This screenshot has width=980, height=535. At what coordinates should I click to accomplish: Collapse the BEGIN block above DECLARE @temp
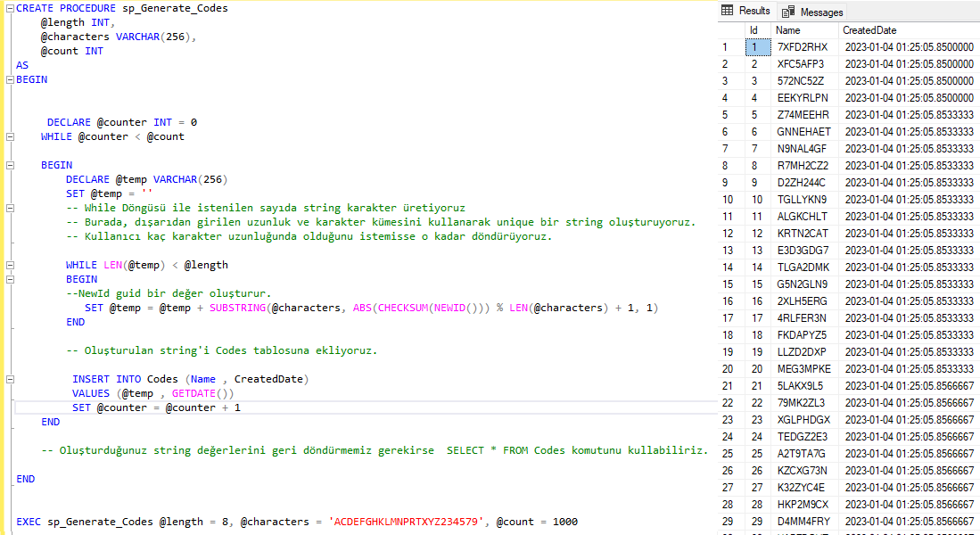[x=10, y=165]
